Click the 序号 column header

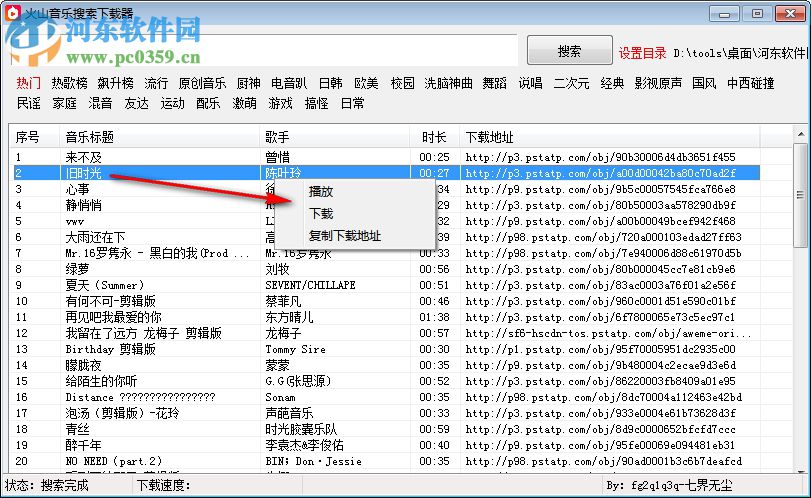pos(34,137)
